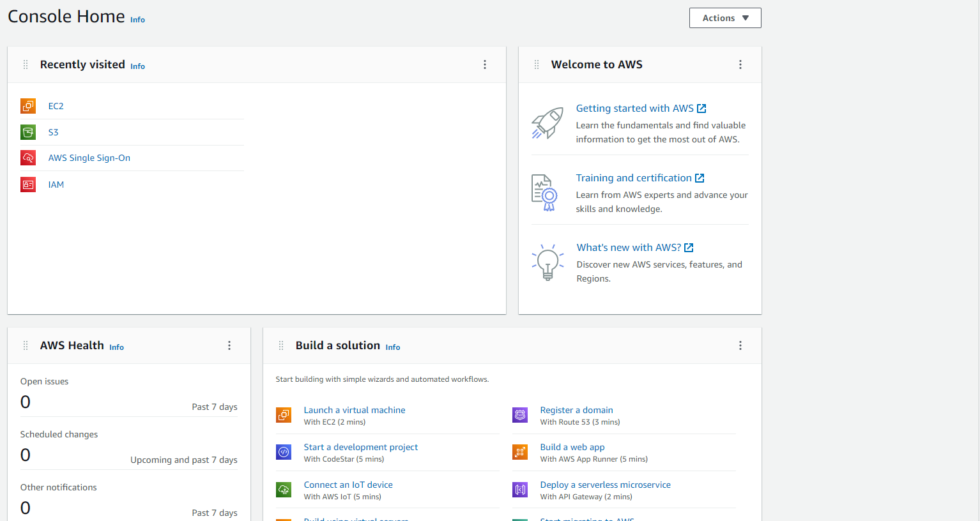Click the 'With CodeStar (5 mins)' subtitle
Screen dimensions: 980x521
click(x=344, y=459)
